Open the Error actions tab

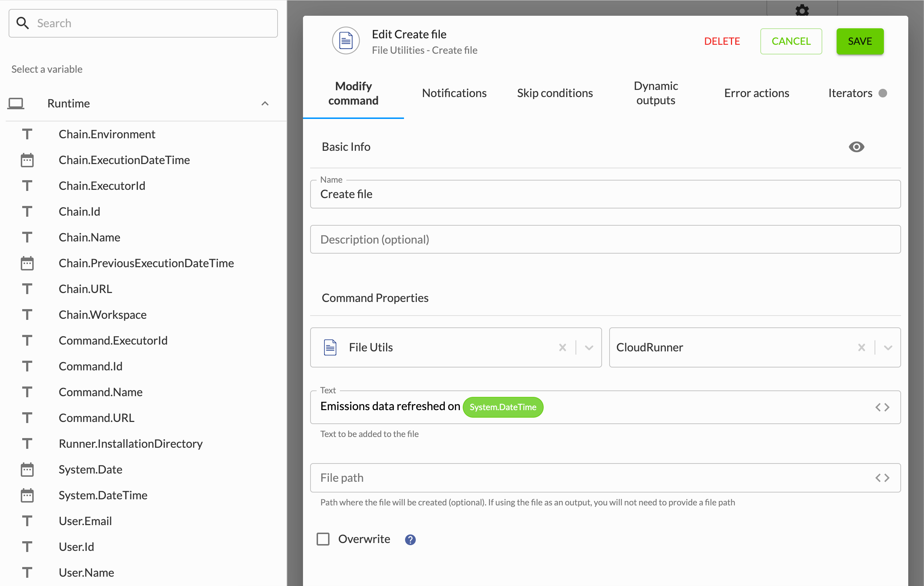(x=756, y=93)
